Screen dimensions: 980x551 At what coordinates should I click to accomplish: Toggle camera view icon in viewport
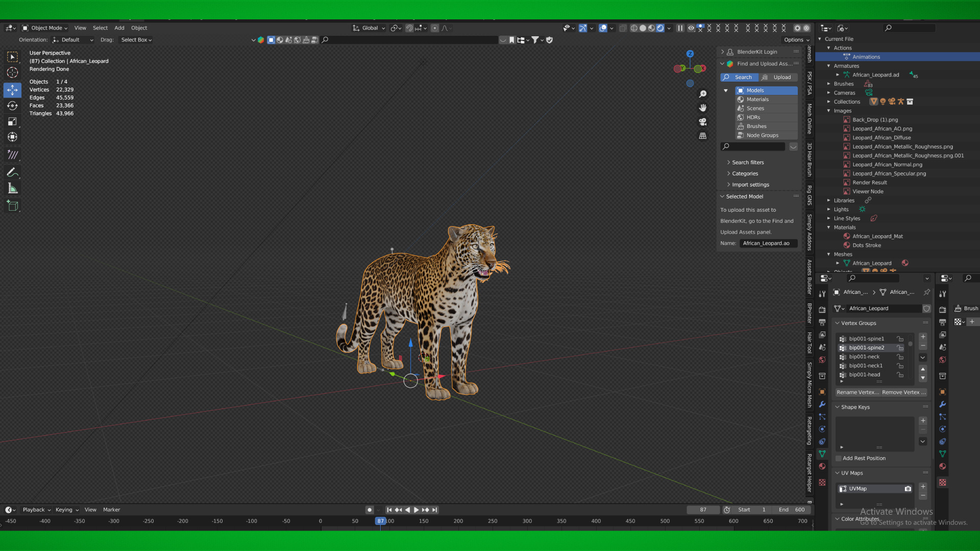point(703,122)
